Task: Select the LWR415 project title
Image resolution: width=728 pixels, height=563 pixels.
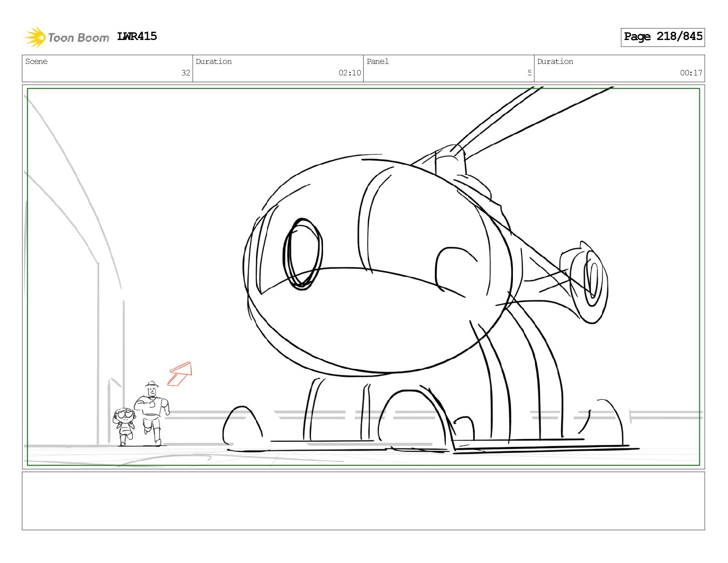Action: pyautogui.click(x=137, y=36)
